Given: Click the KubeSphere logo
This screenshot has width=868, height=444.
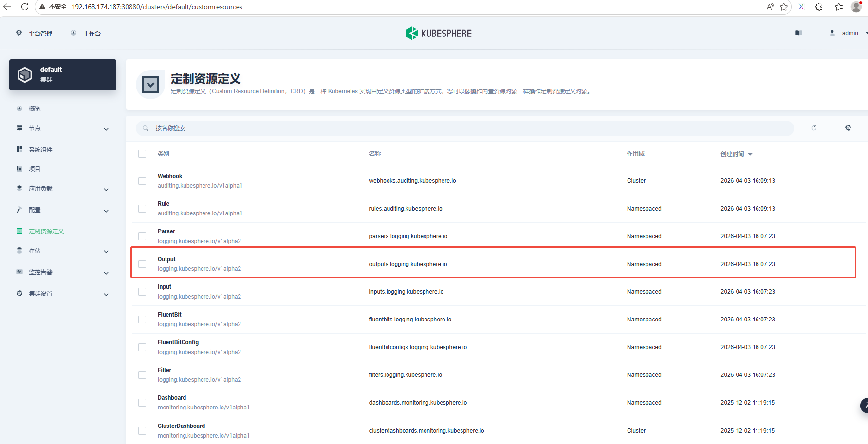Looking at the screenshot, I should point(439,33).
